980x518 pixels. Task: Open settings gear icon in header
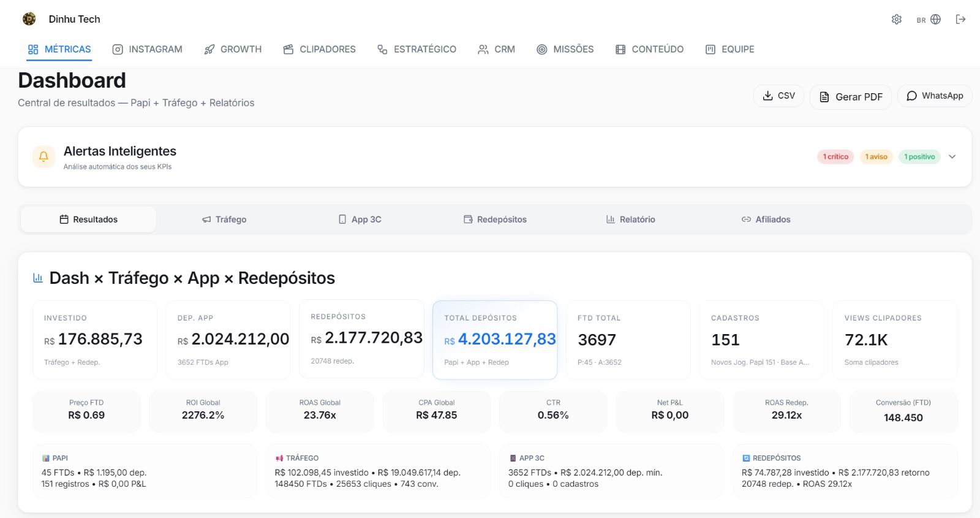point(897,20)
